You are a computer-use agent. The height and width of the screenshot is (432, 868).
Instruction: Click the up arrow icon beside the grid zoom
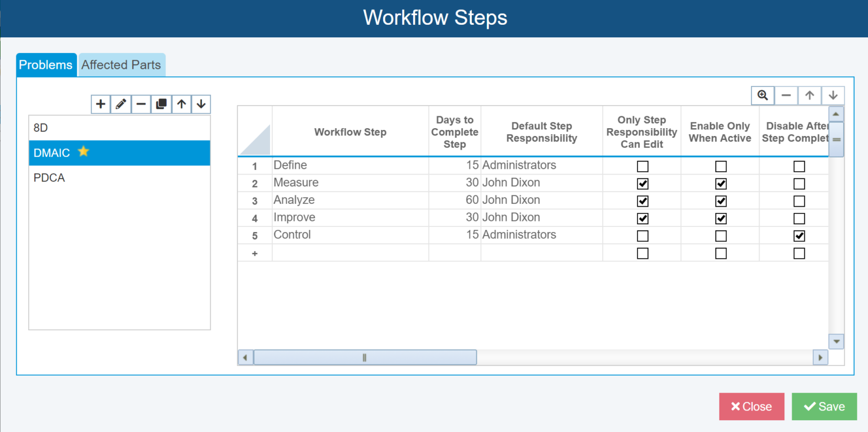click(809, 95)
